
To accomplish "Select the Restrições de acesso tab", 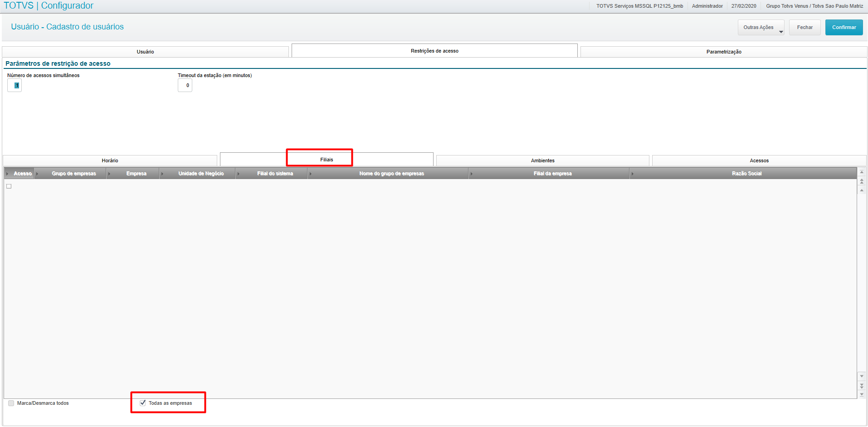I will 434,51.
